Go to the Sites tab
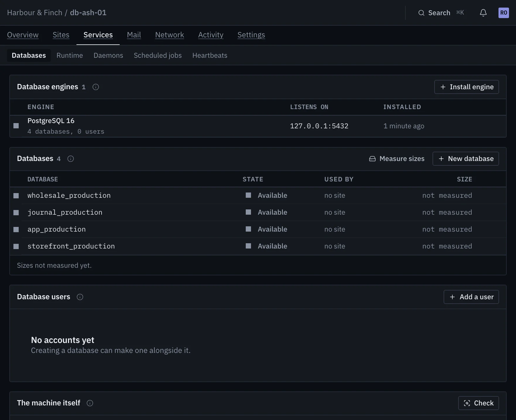This screenshot has height=420, width=516. point(61,35)
